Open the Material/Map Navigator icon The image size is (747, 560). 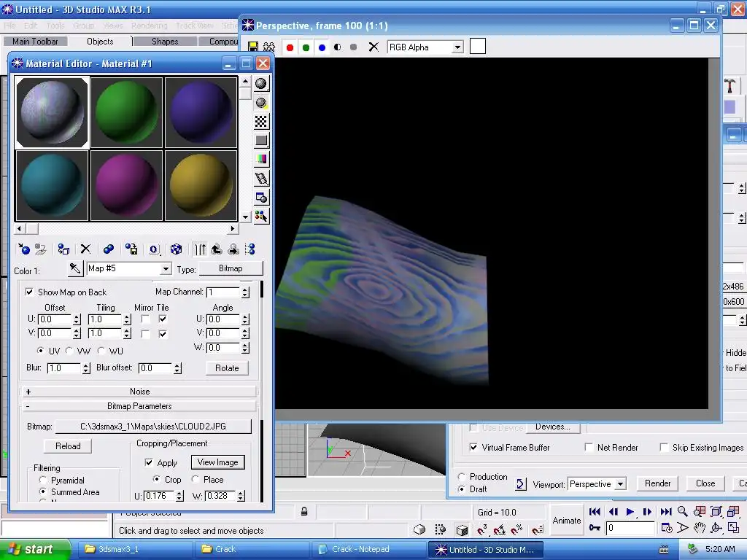pyautogui.click(x=250, y=249)
